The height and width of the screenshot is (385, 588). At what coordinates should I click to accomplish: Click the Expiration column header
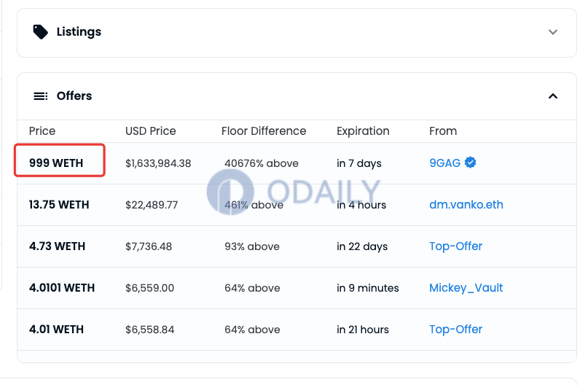pyautogui.click(x=363, y=131)
